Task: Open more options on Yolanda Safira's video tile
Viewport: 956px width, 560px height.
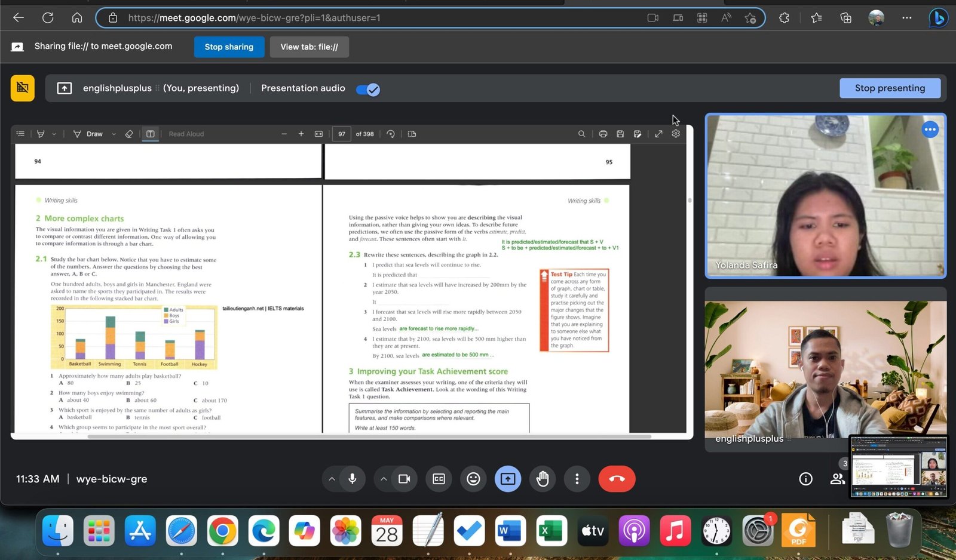Action: pos(930,129)
